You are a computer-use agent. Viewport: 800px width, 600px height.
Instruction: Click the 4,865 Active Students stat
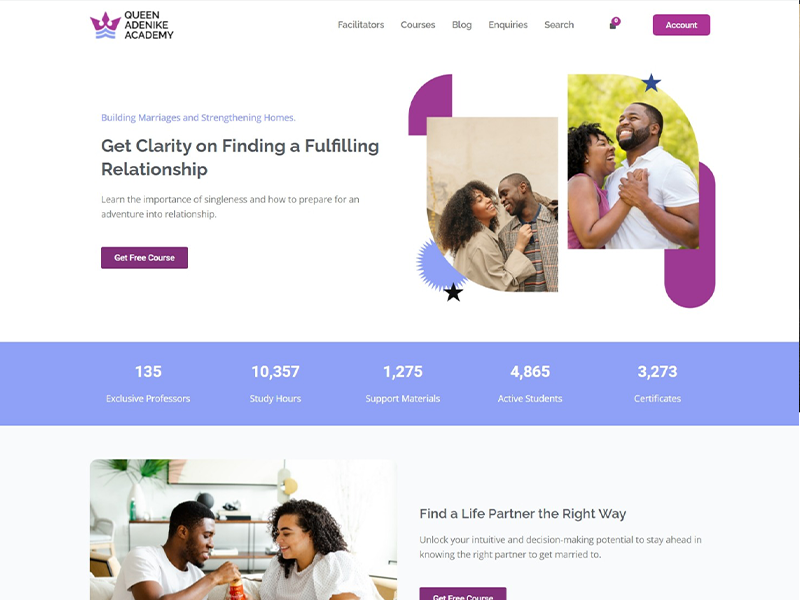click(530, 384)
